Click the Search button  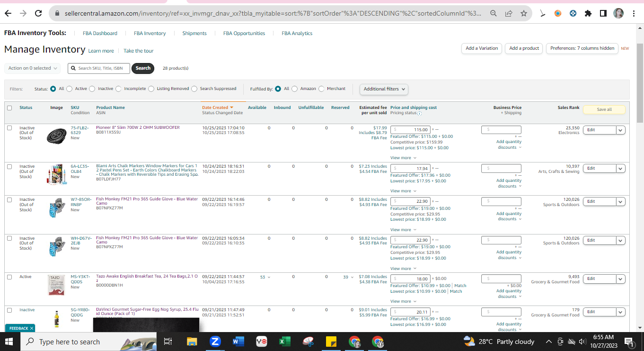tap(143, 68)
